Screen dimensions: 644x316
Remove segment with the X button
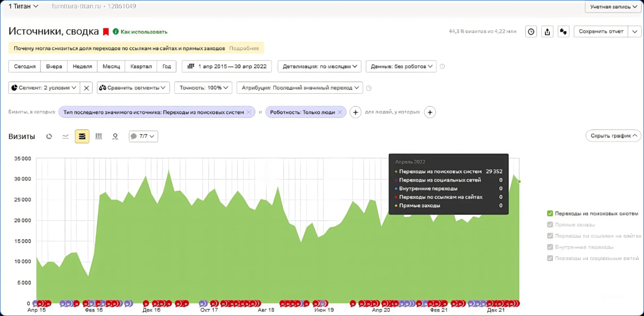pos(87,88)
